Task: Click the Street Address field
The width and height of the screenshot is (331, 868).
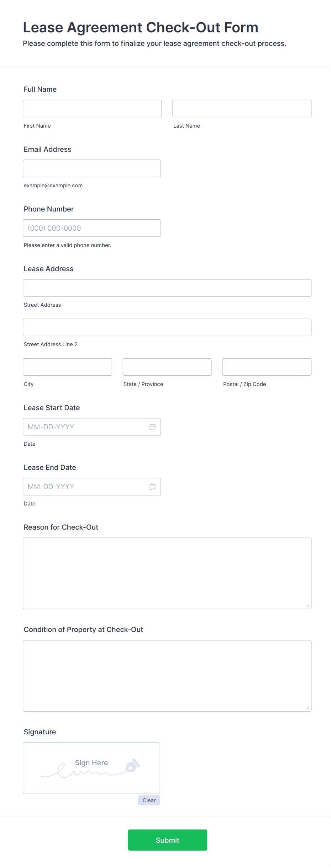Action: point(167,288)
